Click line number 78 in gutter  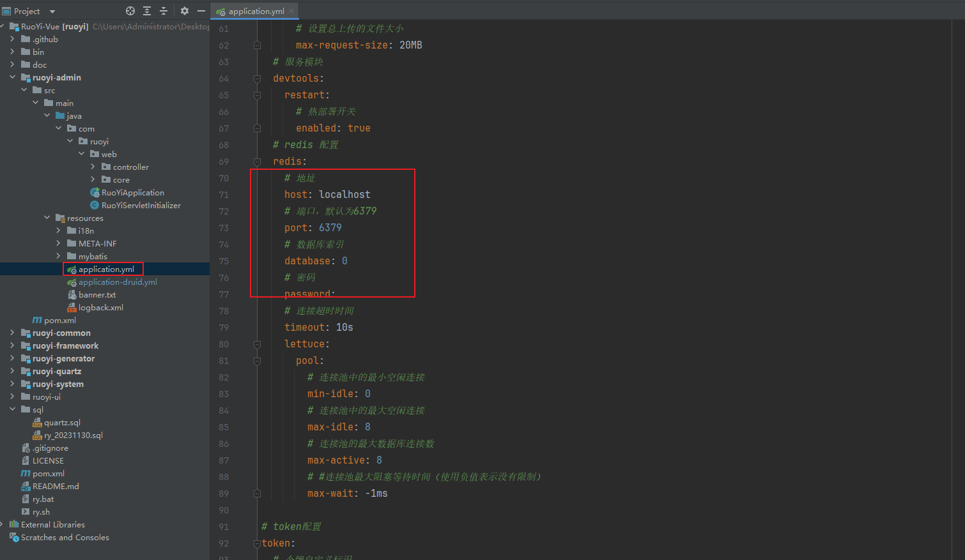coord(224,310)
